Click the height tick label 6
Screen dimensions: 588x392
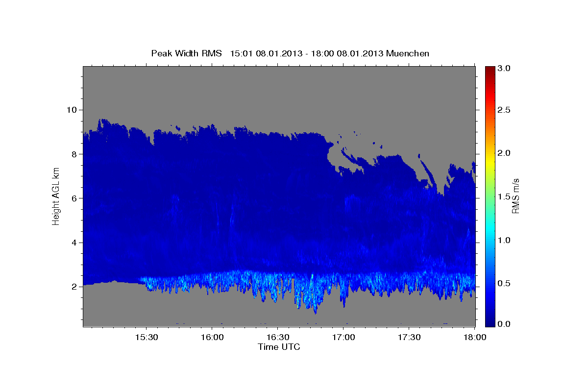point(75,198)
